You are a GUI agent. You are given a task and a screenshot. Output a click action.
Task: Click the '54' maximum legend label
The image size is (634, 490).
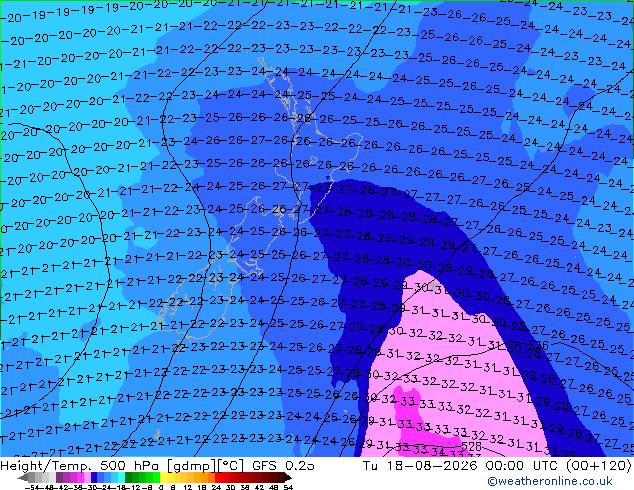coord(288,488)
